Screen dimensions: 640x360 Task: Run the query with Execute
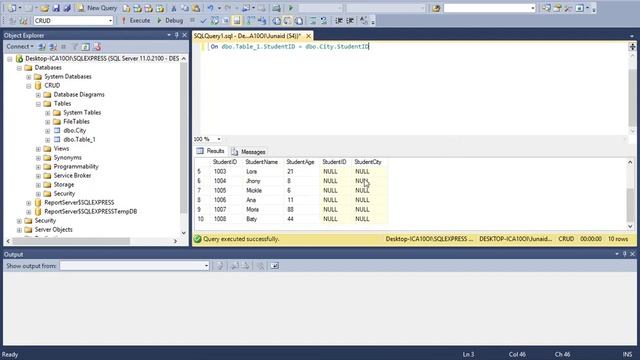click(136, 20)
